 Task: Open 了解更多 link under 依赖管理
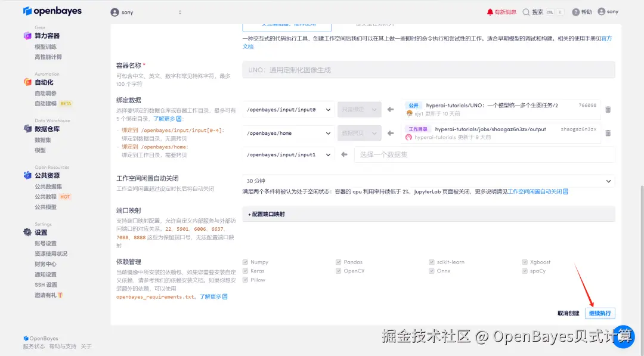coord(213,296)
